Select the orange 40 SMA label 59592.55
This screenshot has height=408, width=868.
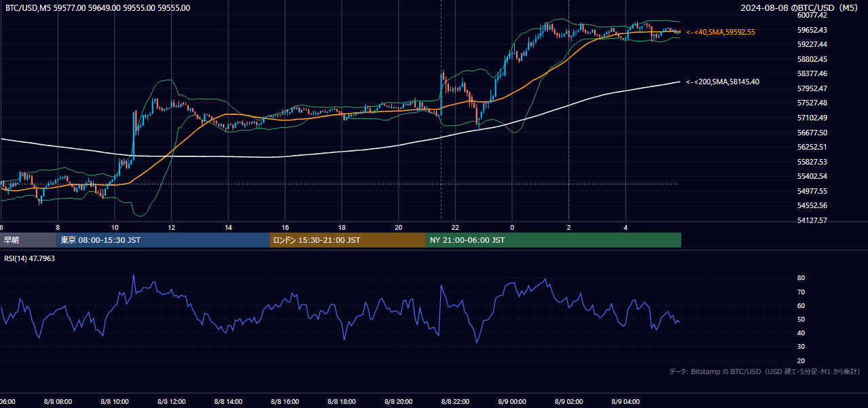point(721,32)
